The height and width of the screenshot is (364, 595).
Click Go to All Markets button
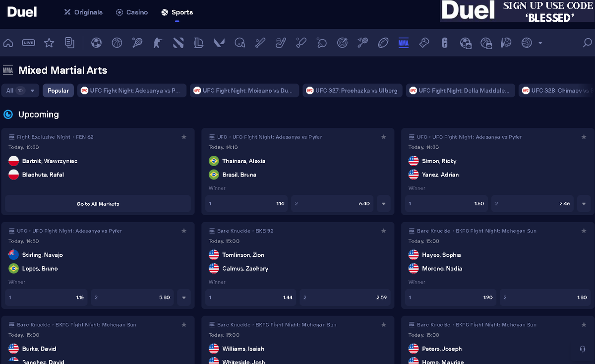point(98,204)
